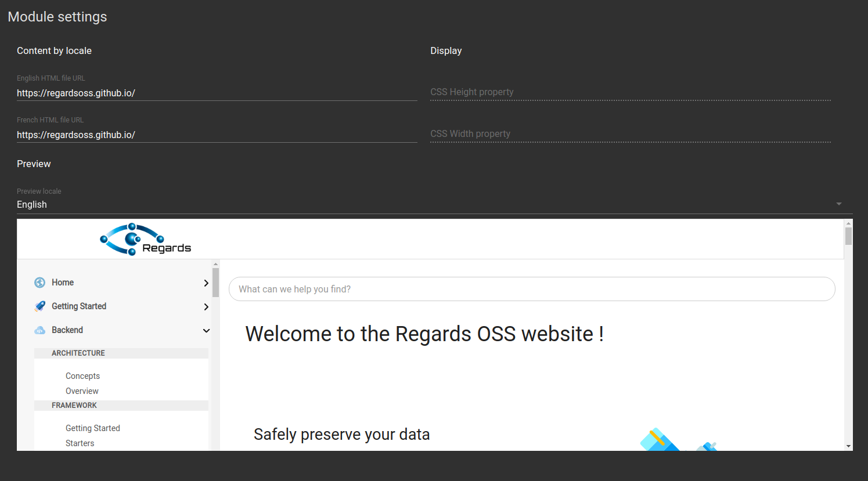Click the FRAMEWORK section header
Image resolution: width=868 pixels, height=481 pixels.
(121, 406)
